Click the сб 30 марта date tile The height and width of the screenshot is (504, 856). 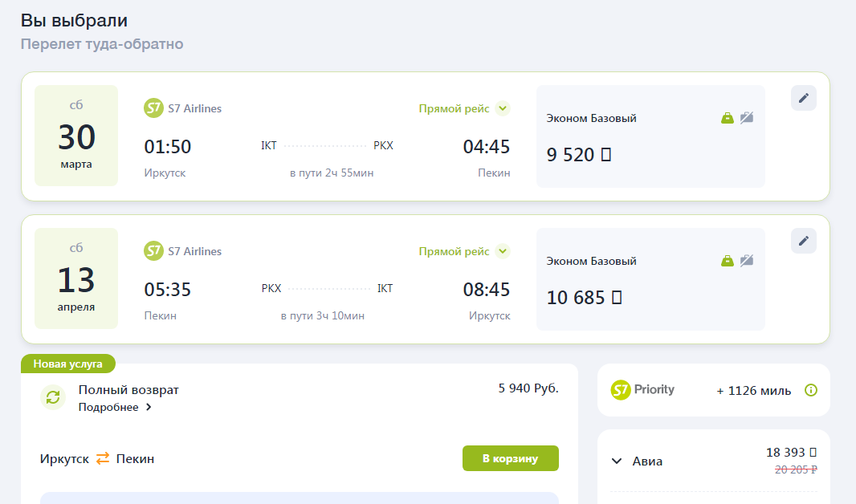(x=76, y=136)
